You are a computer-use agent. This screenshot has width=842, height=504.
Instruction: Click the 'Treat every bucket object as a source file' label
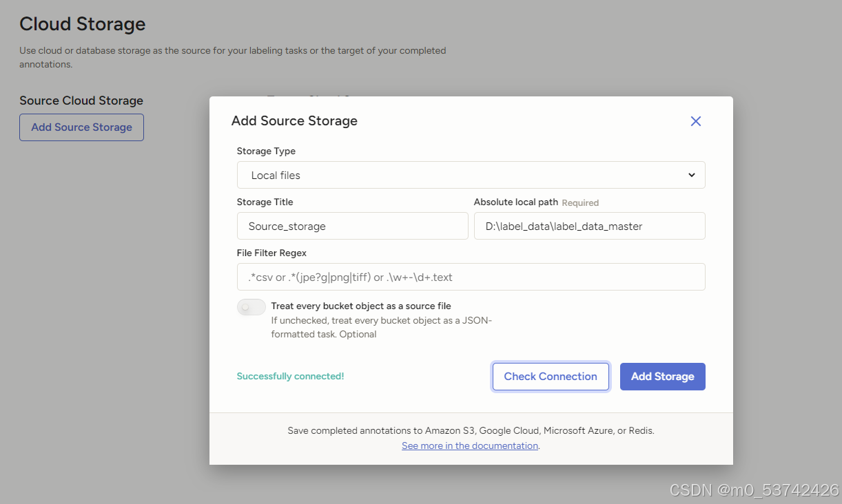click(360, 306)
